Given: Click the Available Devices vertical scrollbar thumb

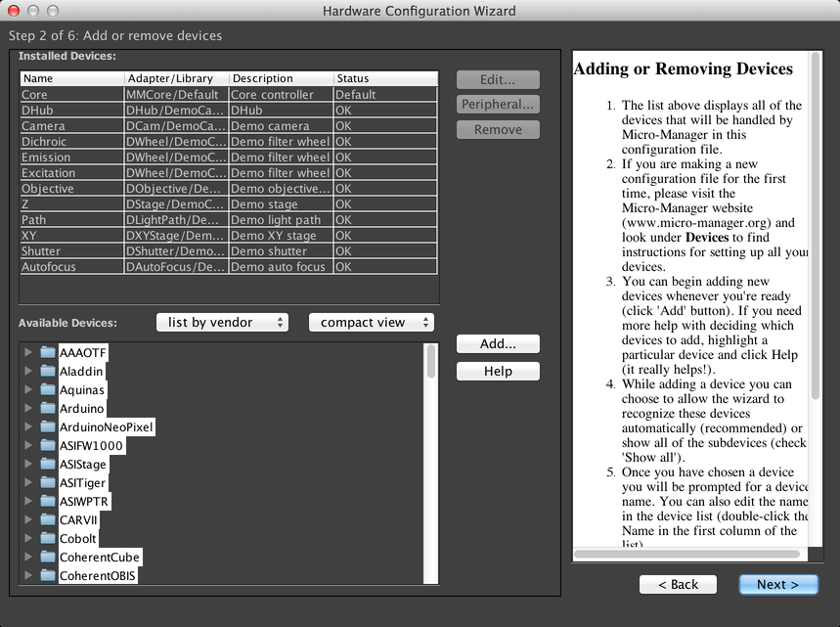Looking at the screenshot, I should [430, 361].
